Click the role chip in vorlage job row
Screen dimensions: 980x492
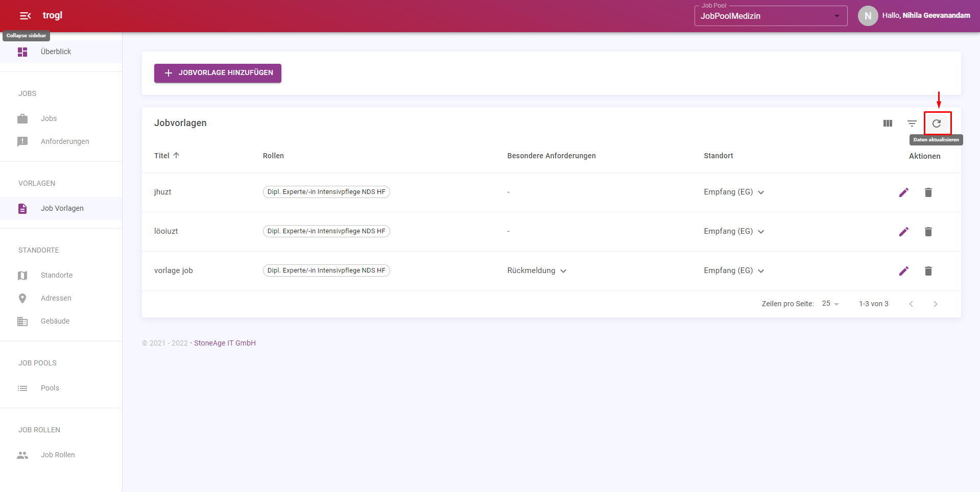point(326,270)
